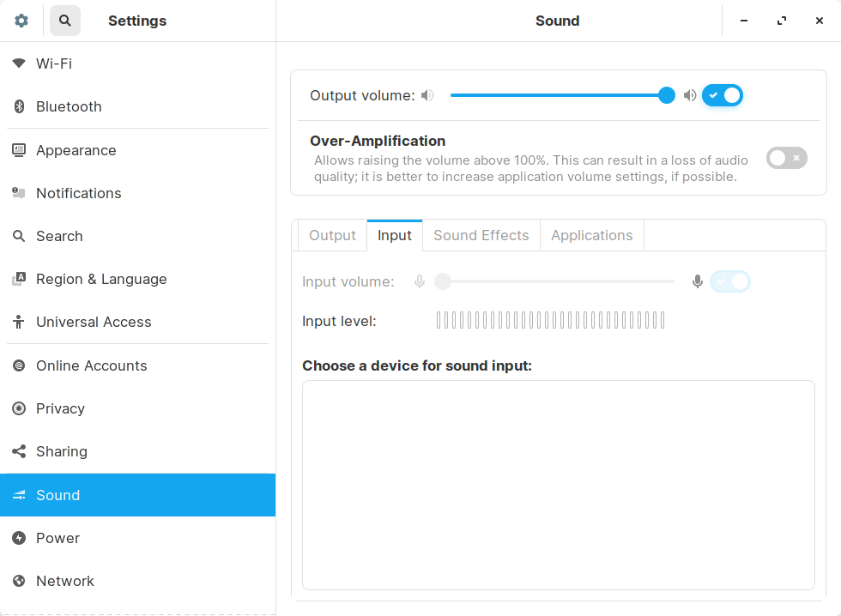Click the microphone icon right of input slider
841x616 pixels.
click(x=698, y=281)
